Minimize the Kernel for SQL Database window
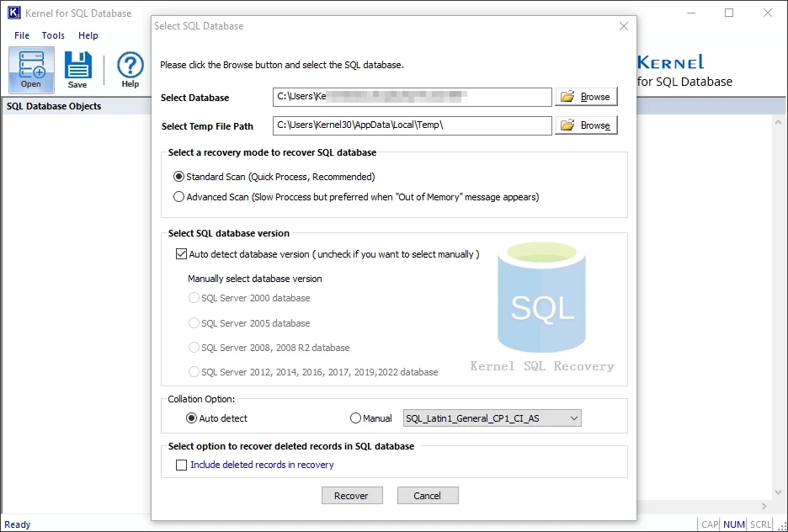Viewport: 788px width, 532px height. [x=691, y=13]
